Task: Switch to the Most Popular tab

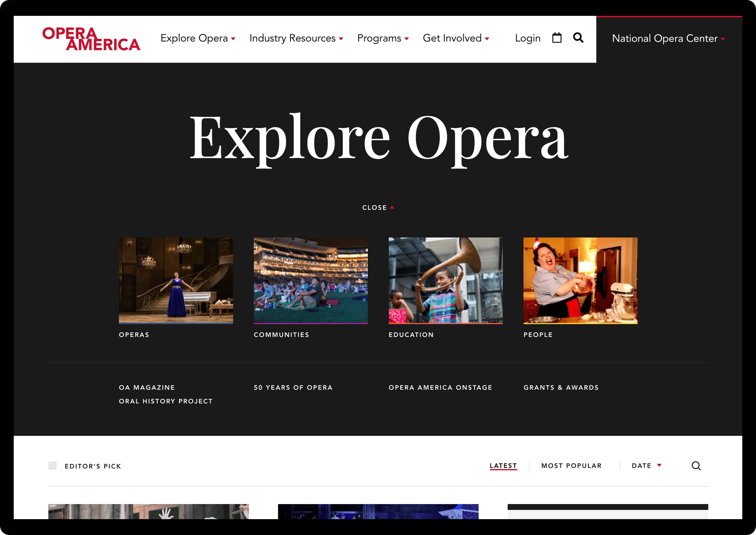Action: click(x=571, y=465)
